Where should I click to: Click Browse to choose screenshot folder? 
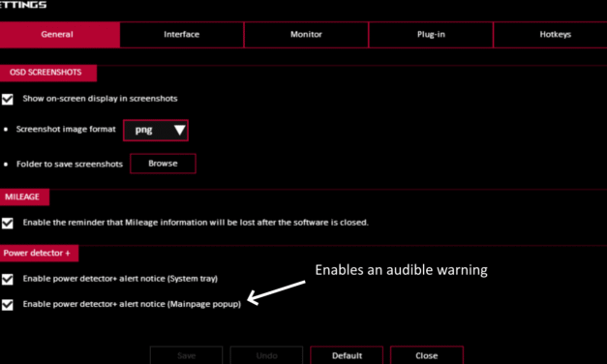[x=163, y=164]
